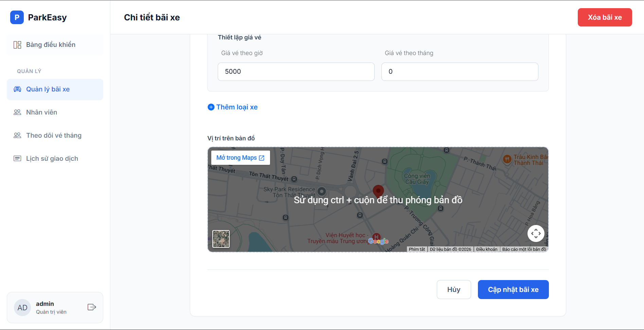Click the Cập nhật bãi xe button
Screen dimensions: 644x330
(513, 290)
